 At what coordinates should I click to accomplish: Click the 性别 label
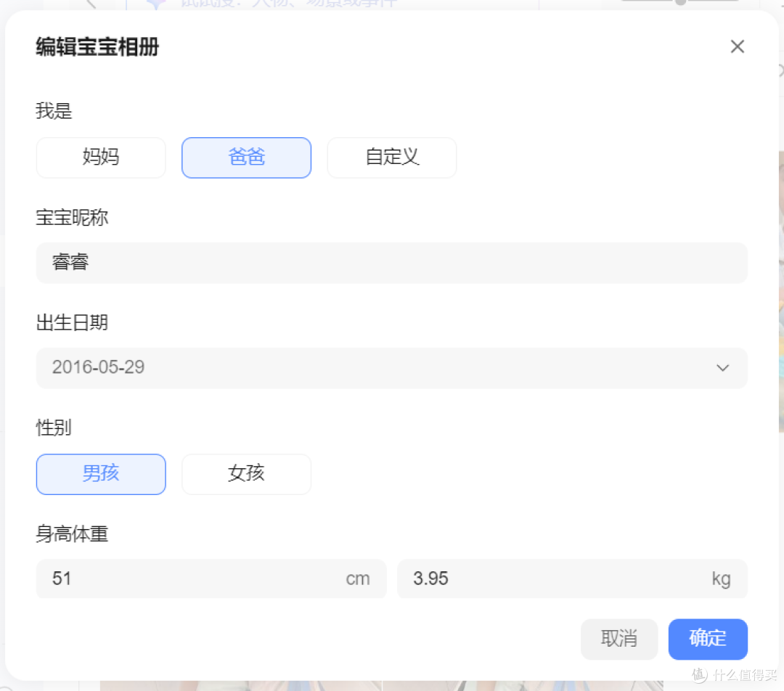pyautogui.click(x=54, y=428)
